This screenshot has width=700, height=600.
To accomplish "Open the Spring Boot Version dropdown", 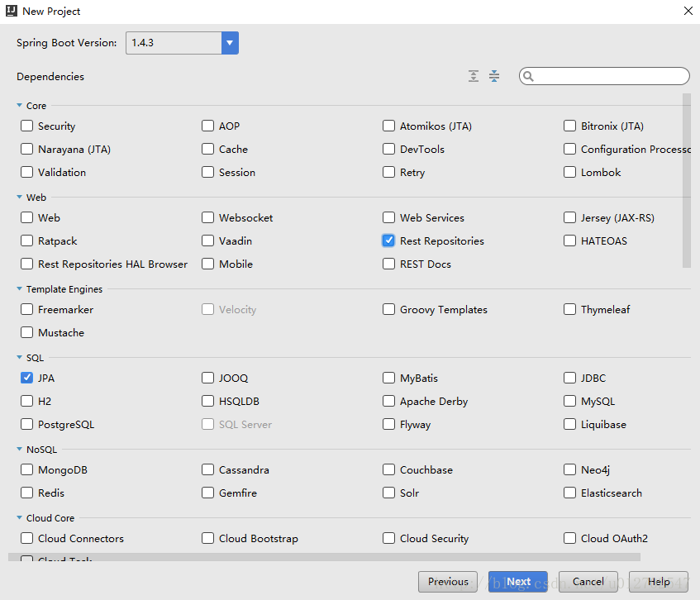I will tap(230, 43).
